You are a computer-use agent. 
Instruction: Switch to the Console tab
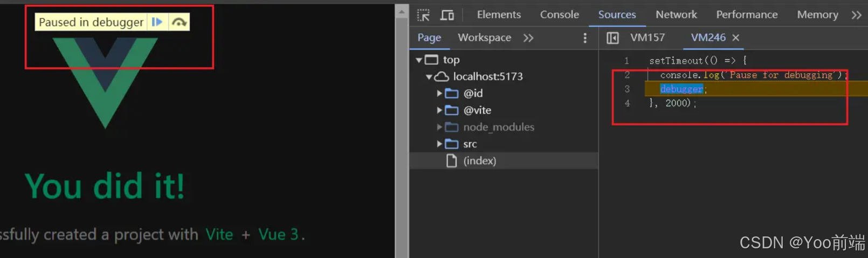coord(560,15)
